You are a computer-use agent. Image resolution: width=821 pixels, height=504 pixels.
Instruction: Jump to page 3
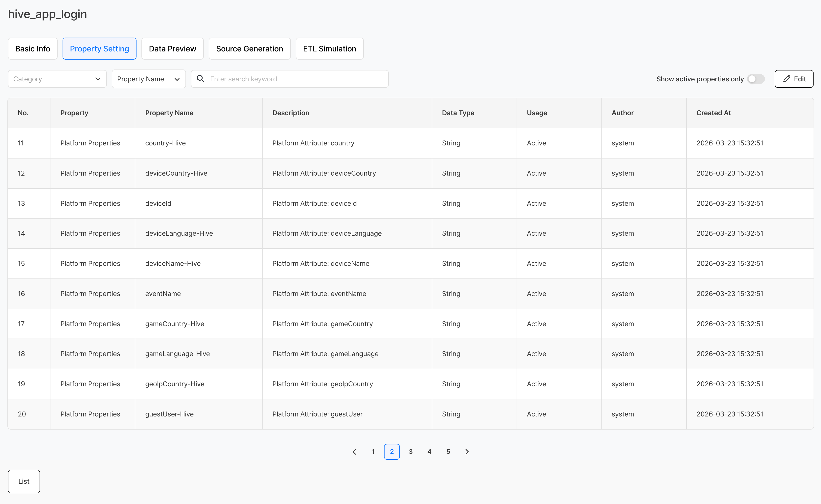tap(411, 452)
